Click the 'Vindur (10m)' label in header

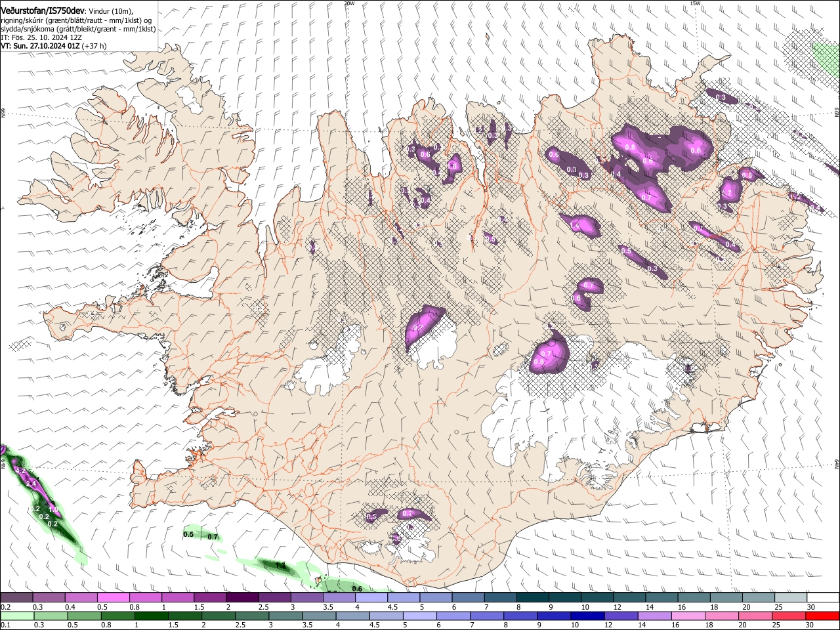click(110, 10)
